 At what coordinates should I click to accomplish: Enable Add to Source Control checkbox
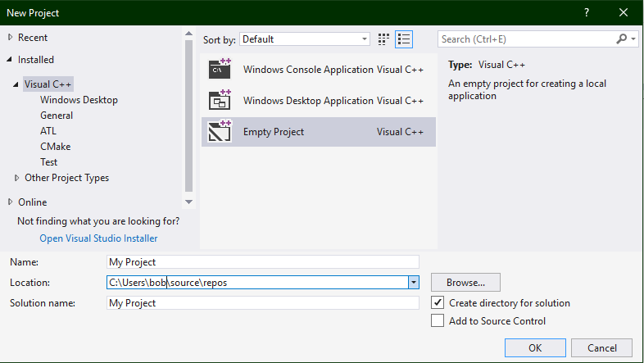(x=438, y=321)
